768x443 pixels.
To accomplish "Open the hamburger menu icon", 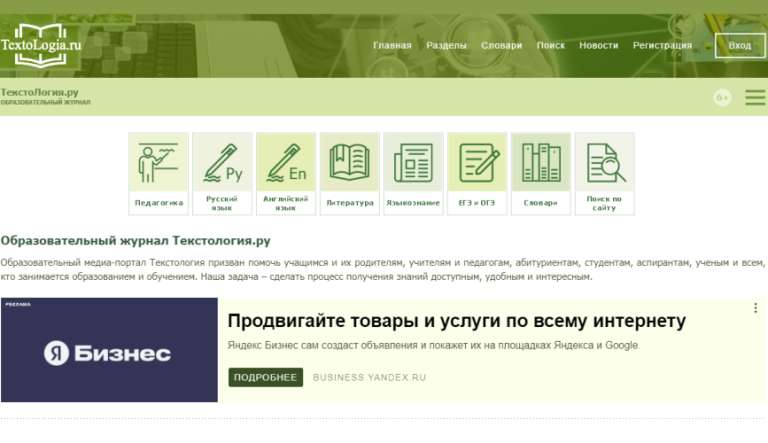I will [755, 97].
